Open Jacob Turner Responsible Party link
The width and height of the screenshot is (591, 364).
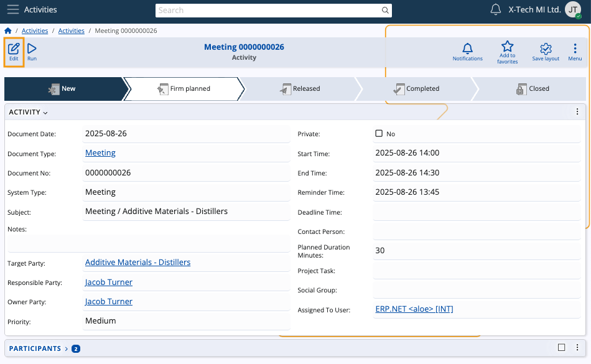tap(108, 282)
